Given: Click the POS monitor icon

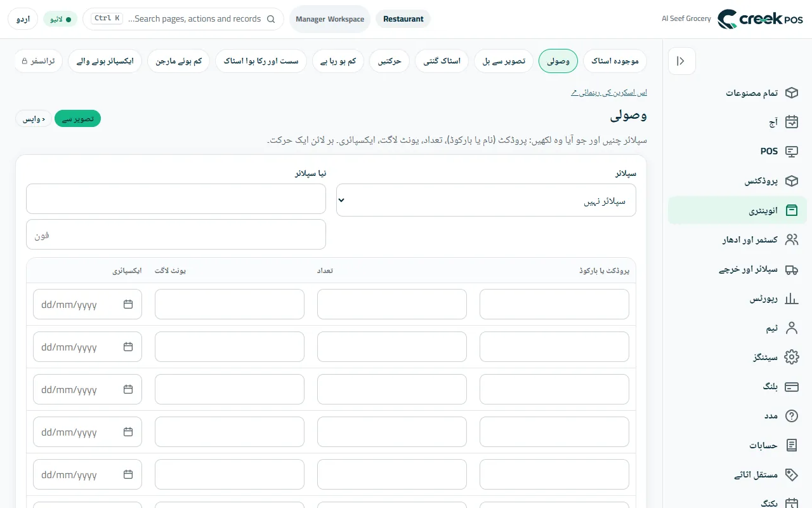Looking at the screenshot, I should [791, 151].
